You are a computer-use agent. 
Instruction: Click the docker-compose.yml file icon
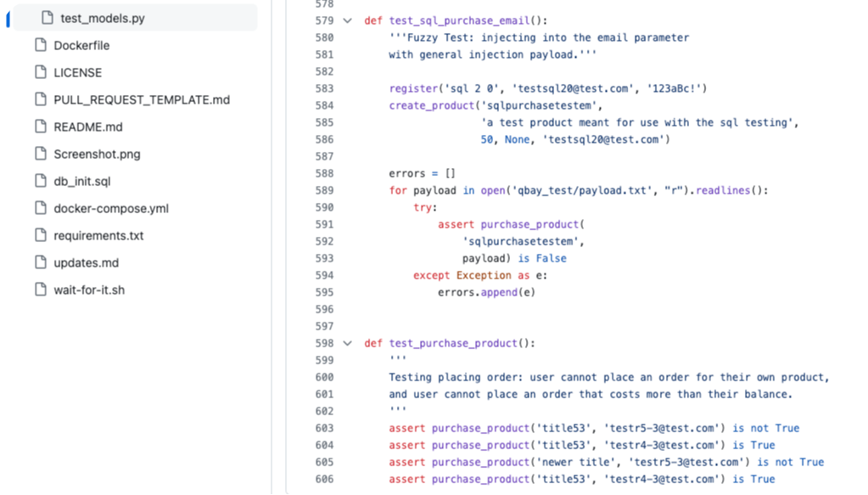pos(39,208)
